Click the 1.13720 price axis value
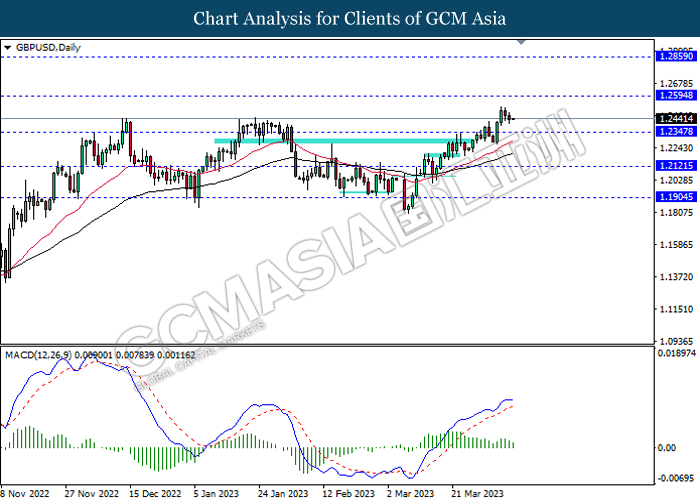The image size is (700, 500). (x=676, y=277)
